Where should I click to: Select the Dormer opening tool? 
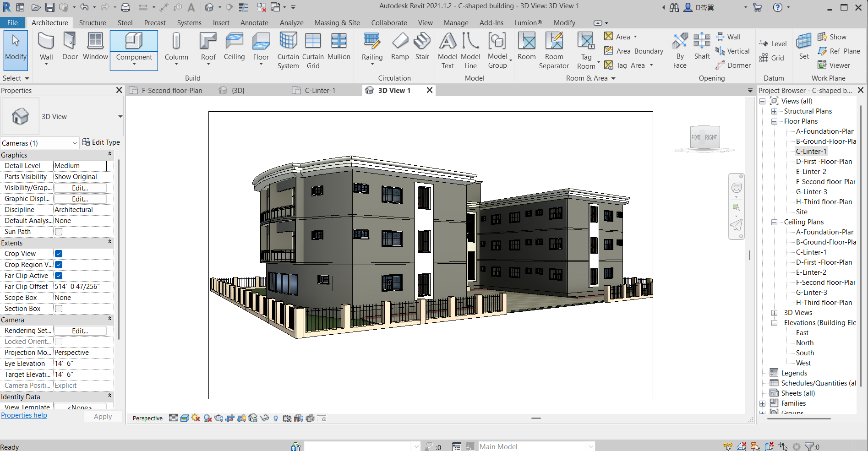pyautogui.click(x=733, y=65)
